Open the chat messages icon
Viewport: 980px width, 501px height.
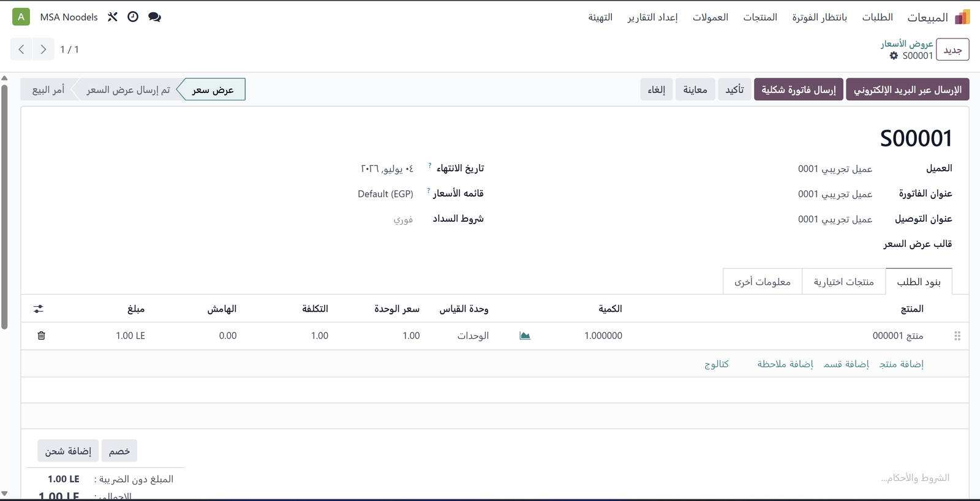pos(154,17)
